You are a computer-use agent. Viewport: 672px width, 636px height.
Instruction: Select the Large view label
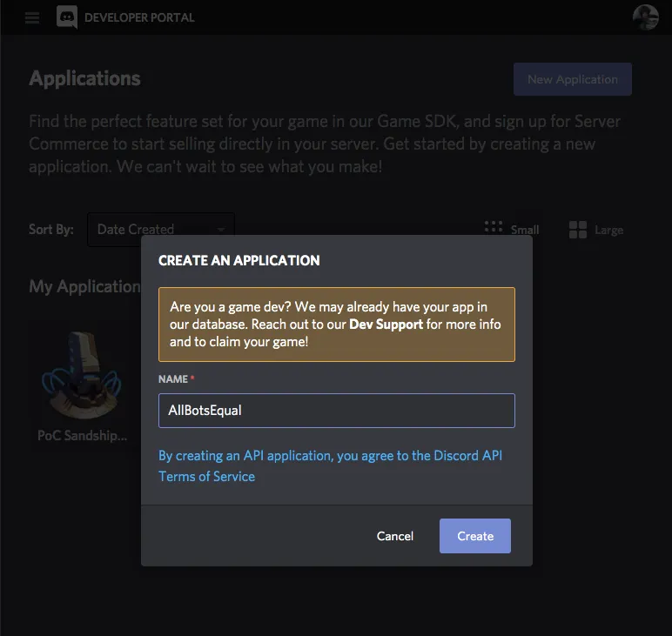[x=608, y=230]
